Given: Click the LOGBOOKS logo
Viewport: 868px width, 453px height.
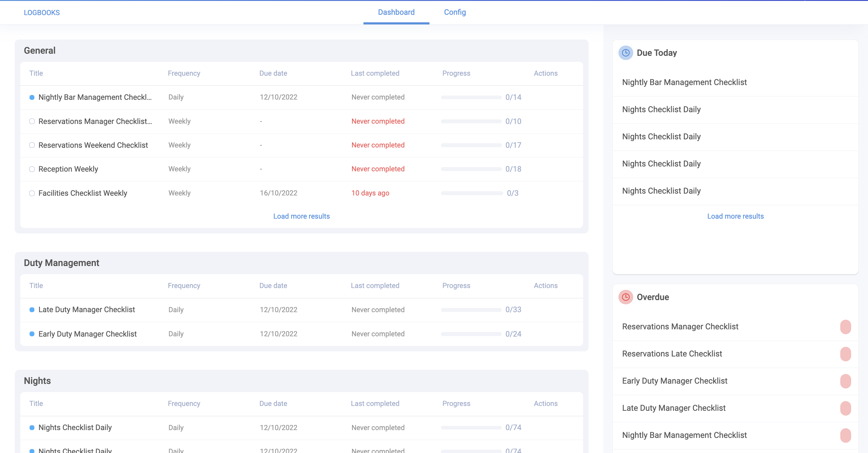Looking at the screenshot, I should [42, 12].
